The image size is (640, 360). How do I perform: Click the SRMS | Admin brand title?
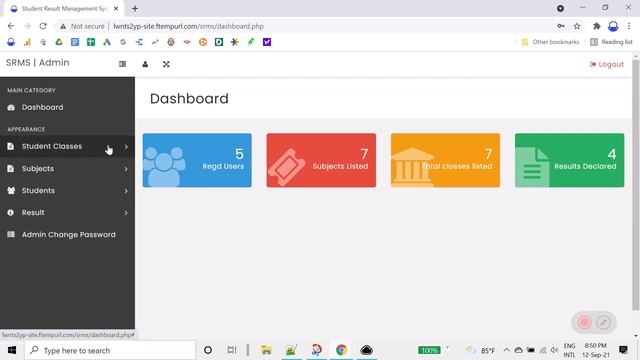click(x=38, y=63)
